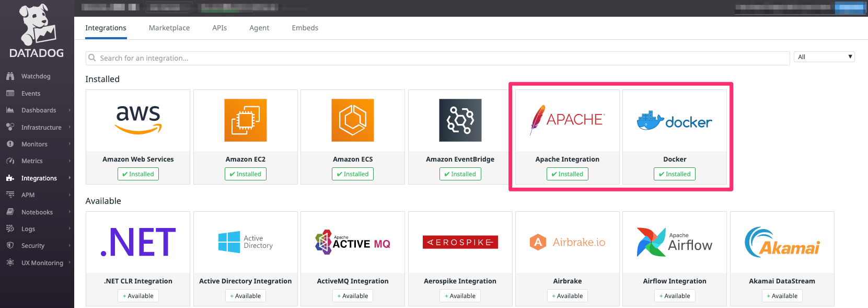The width and height of the screenshot is (868, 308).
Task: Expand the Dashboards submenu arrow
Action: click(x=70, y=110)
